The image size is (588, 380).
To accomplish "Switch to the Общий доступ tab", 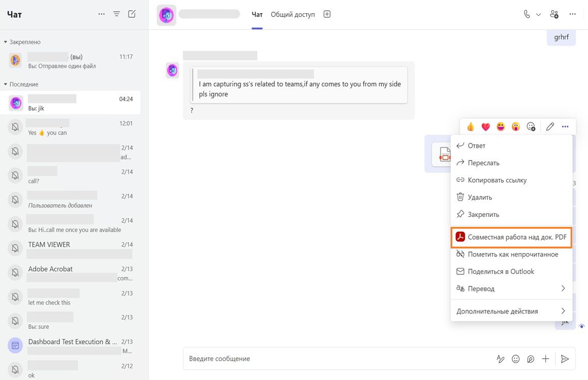I will (292, 14).
